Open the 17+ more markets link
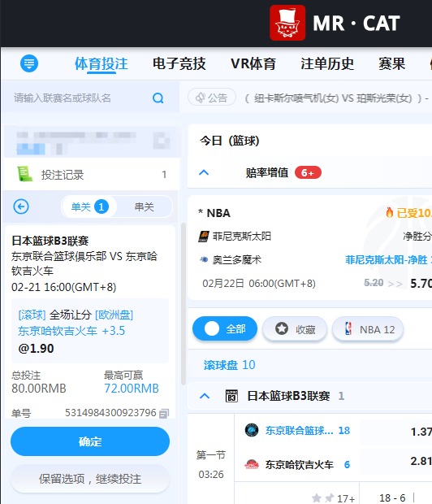Image resolution: width=432 pixels, height=504 pixels. tap(346, 498)
